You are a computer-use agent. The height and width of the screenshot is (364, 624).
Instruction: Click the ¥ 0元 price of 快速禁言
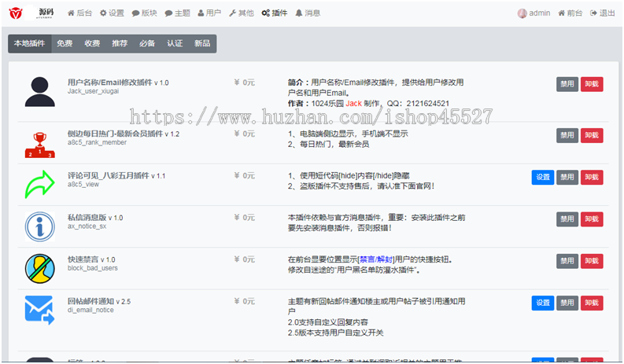point(245,259)
